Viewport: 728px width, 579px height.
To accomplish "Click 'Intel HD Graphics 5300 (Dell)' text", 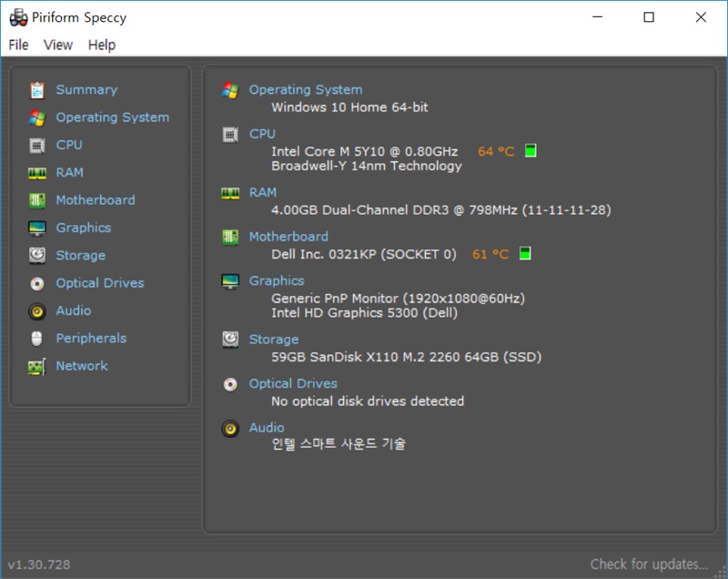I will (365, 312).
